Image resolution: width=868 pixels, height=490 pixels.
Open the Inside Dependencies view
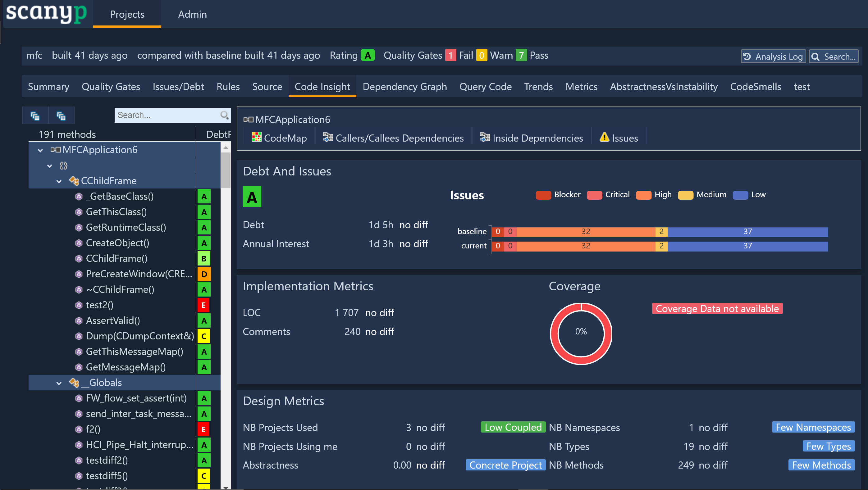point(531,138)
